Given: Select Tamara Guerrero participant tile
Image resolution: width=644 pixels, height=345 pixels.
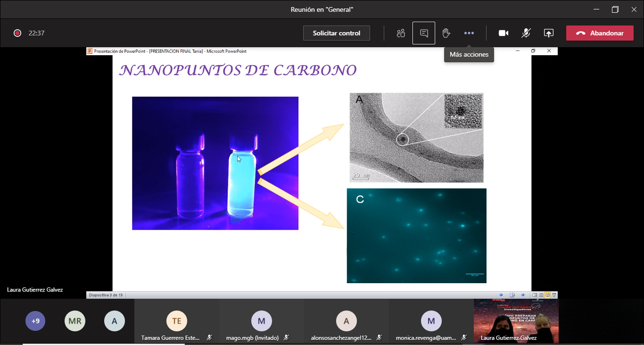Looking at the screenshot, I should pyautogui.click(x=176, y=321).
